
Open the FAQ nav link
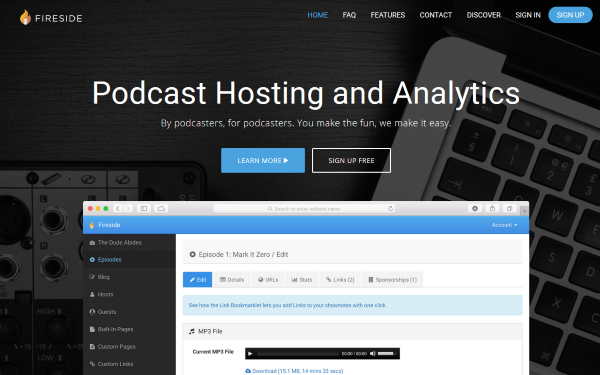click(349, 15)
